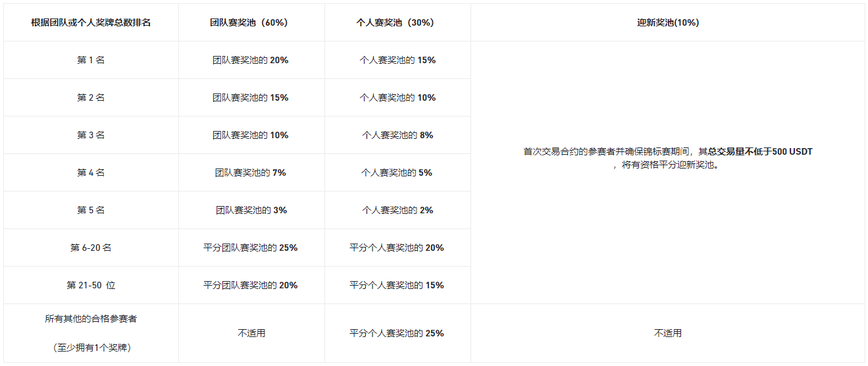
Task: Click 不适用 in the 迎新奖池 column
Action: tap(668, 333)
